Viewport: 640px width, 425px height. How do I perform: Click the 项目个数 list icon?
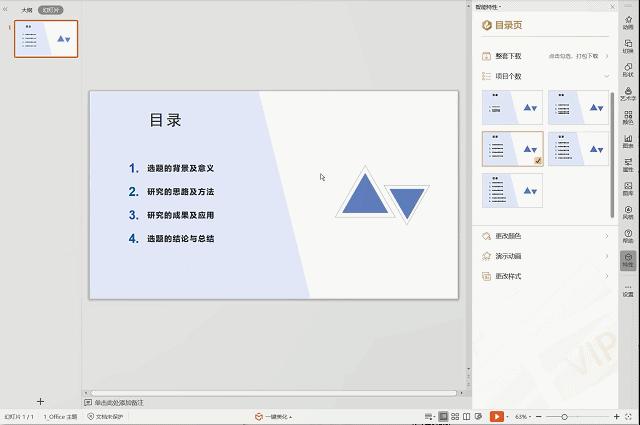pyautogui.click(x=486, y=76)
